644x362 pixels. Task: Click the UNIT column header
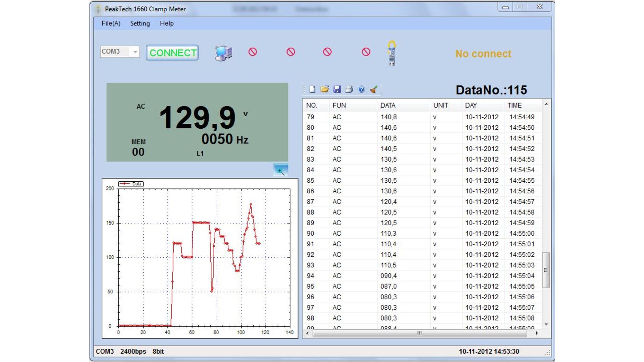coord(446,105)
